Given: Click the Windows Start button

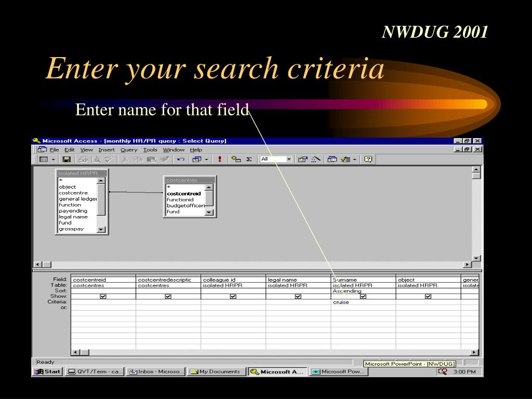Looking at the screenshot, I should coord(47,371).
